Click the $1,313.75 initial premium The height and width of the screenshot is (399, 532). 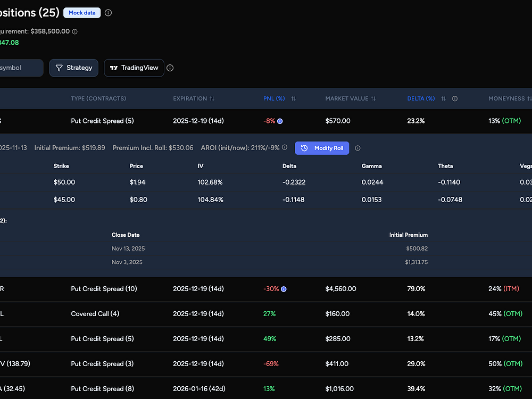[417, 262]
